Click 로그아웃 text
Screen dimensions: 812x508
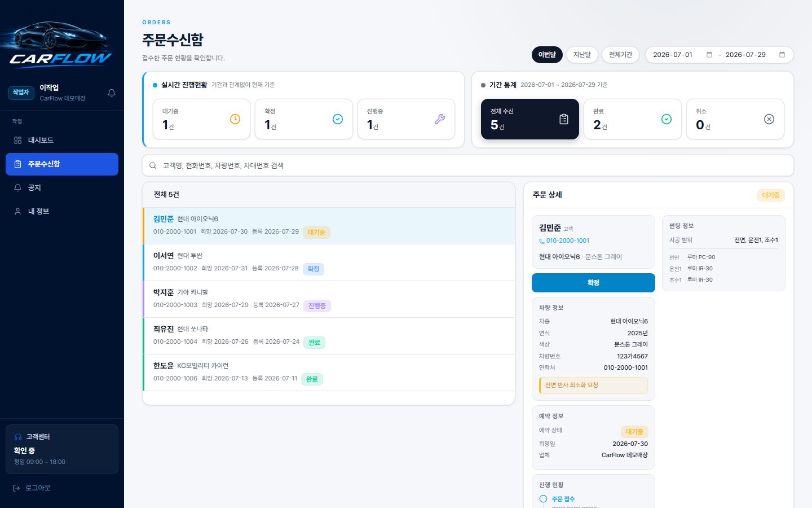38,488
